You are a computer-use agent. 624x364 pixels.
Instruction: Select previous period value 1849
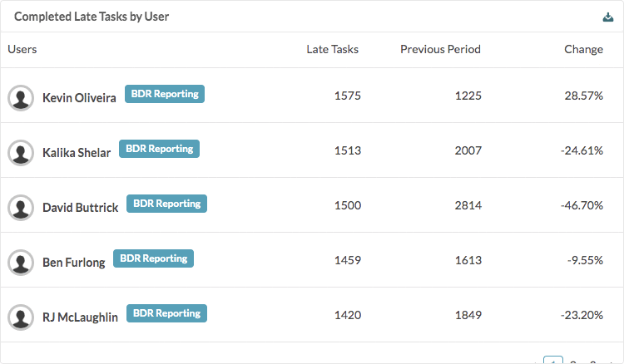tap(468, 315)
